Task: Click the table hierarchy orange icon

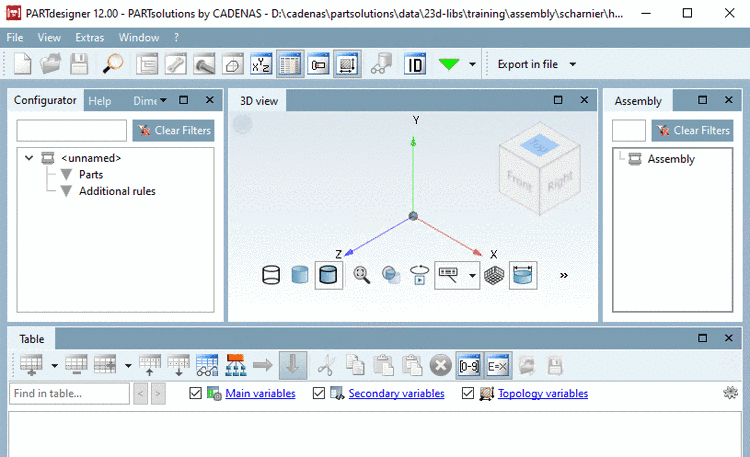Action: (236, 366)
